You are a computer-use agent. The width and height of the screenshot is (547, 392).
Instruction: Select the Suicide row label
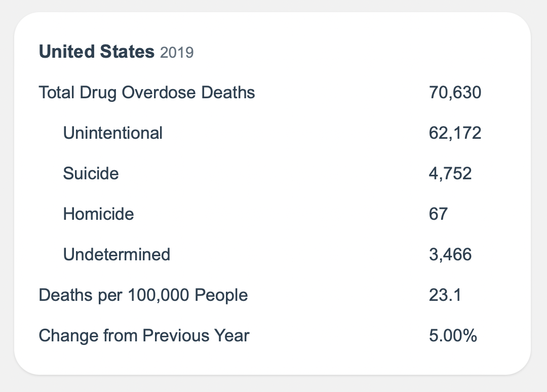pos(91,174)
